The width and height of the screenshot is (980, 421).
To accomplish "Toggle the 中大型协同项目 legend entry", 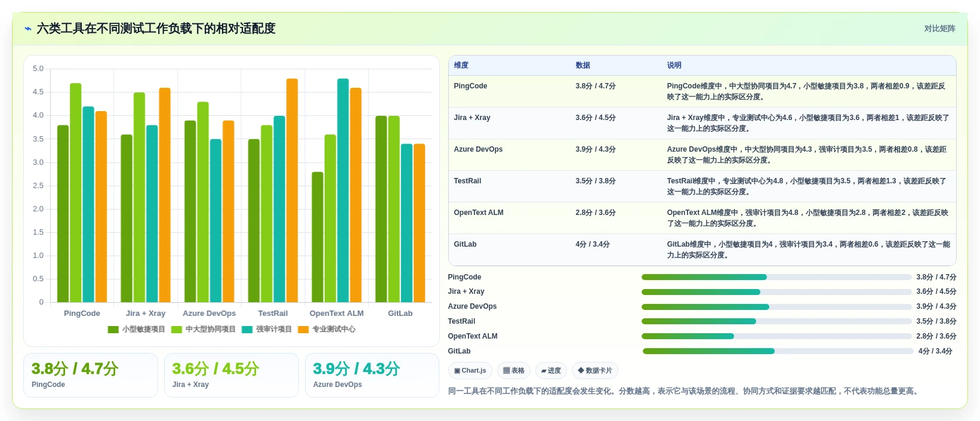I will coord(203,329).
